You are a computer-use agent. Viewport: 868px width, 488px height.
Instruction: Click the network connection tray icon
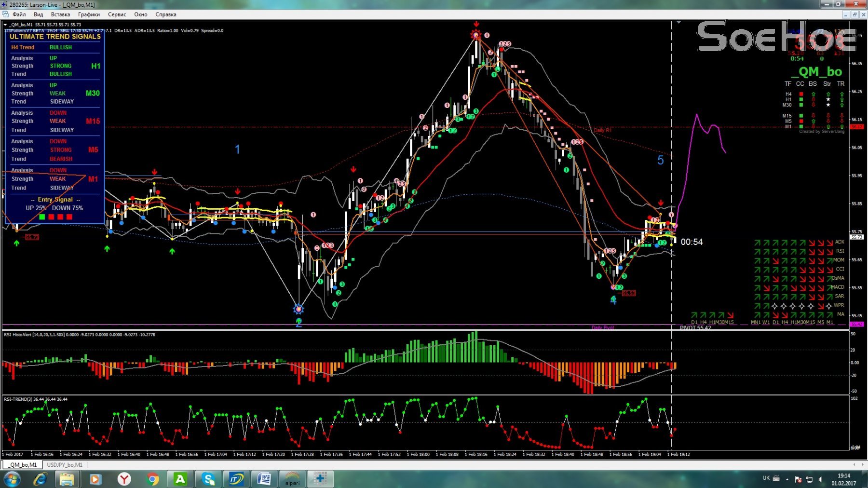[x=809, y=479]
